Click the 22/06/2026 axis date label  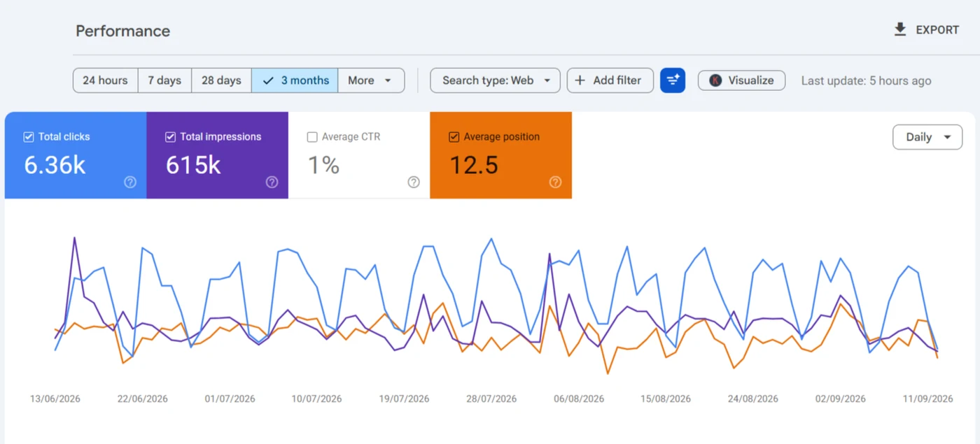click(x=143, y=399)
